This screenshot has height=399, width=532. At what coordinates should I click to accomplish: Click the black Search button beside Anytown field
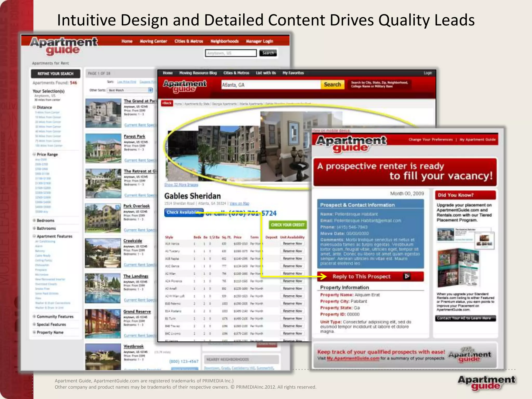(x=268, y=53)
